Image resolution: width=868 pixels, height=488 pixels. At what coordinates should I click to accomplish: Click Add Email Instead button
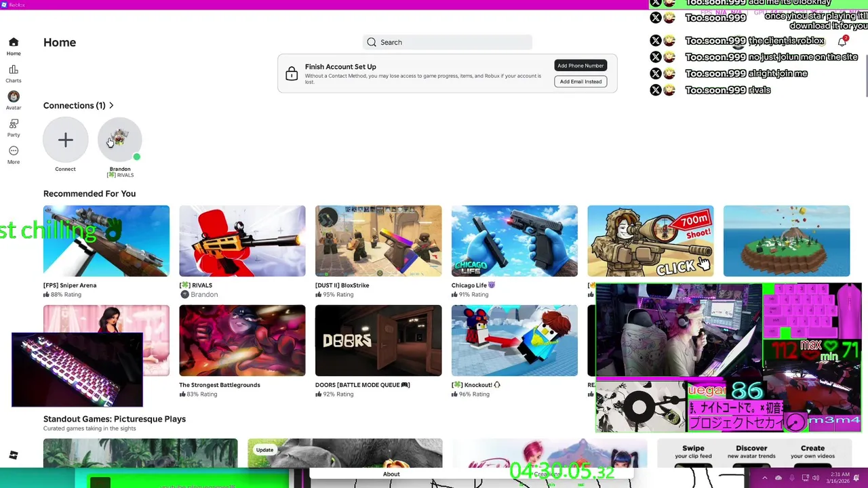click(580, 81)
